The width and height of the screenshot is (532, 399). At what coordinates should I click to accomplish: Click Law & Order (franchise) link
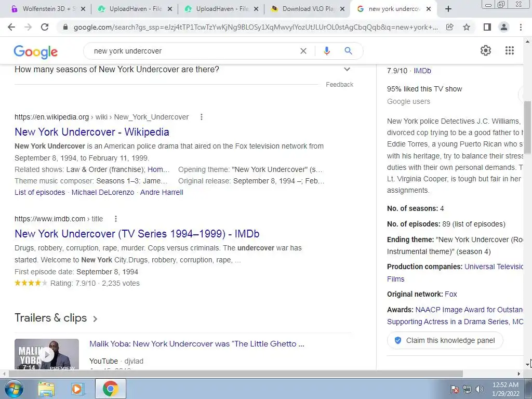pyautogui.click(x=105, y=170)
